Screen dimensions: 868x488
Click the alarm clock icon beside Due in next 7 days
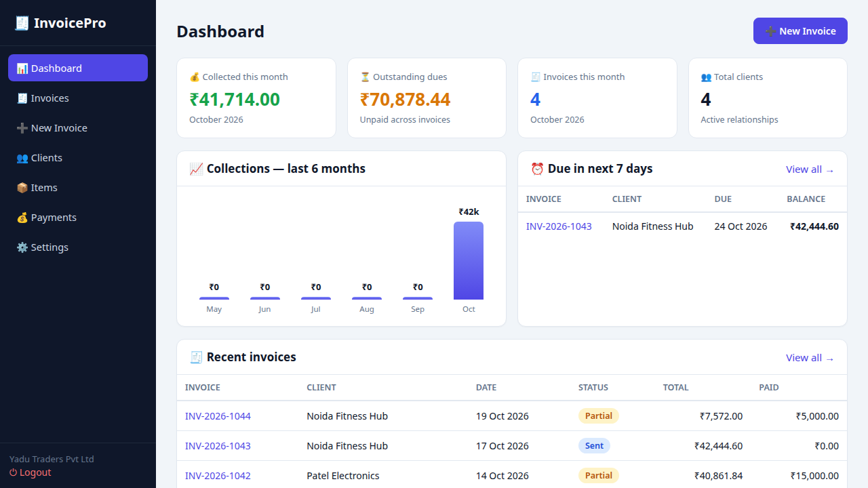point(538,169)
